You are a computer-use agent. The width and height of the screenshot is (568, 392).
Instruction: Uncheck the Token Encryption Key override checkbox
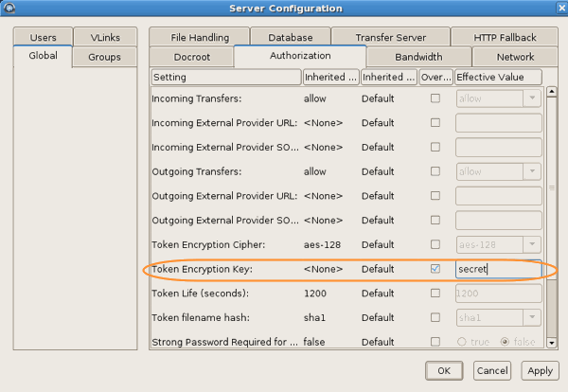pyautogui.click(x=435, y=269)
